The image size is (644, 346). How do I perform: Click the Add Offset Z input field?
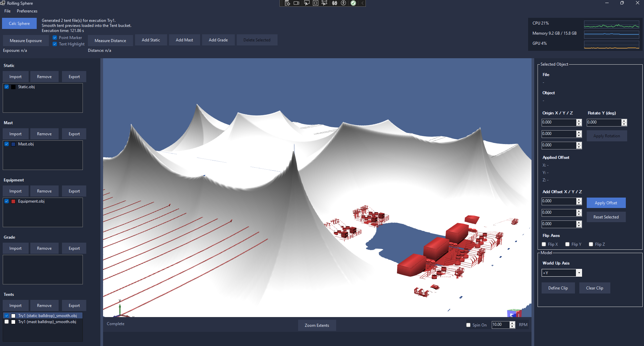[559, 224]
